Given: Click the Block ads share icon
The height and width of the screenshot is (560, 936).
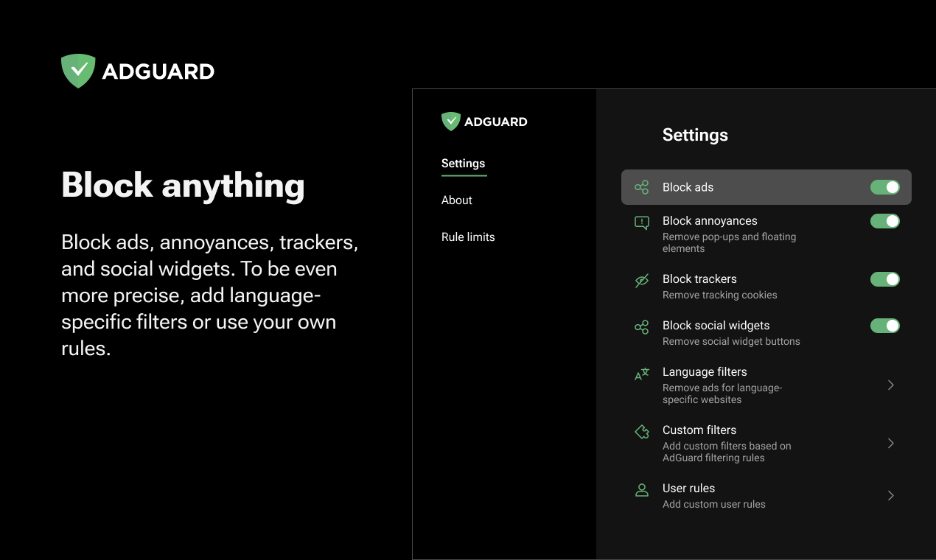Looking at the screenshot, I should coord(642,187).
